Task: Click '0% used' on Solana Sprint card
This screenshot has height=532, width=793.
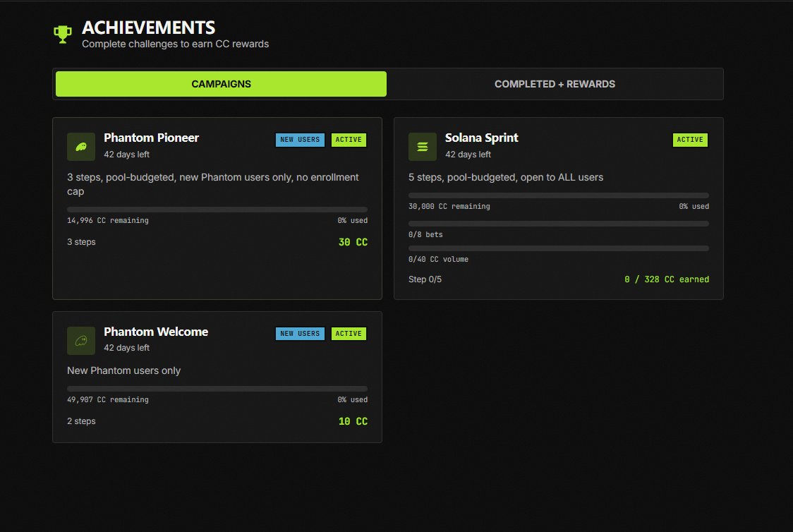Action: (x=694, y=206)
